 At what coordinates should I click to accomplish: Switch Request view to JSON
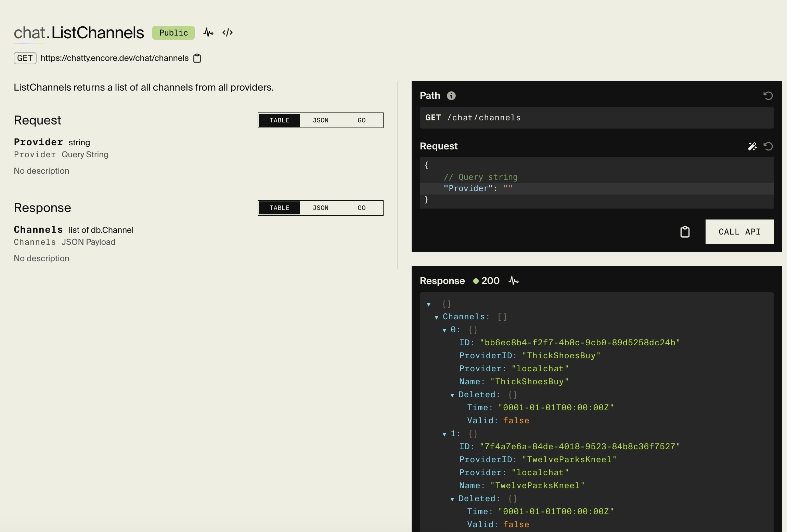point(320,120)
